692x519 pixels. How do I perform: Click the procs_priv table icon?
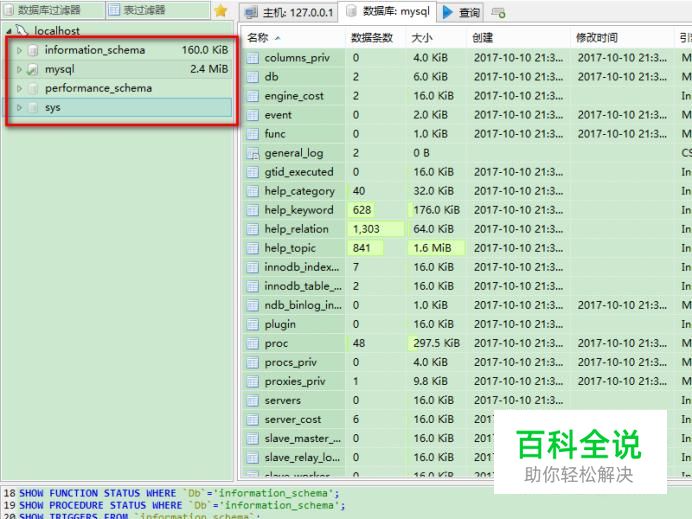click(253, 362)
